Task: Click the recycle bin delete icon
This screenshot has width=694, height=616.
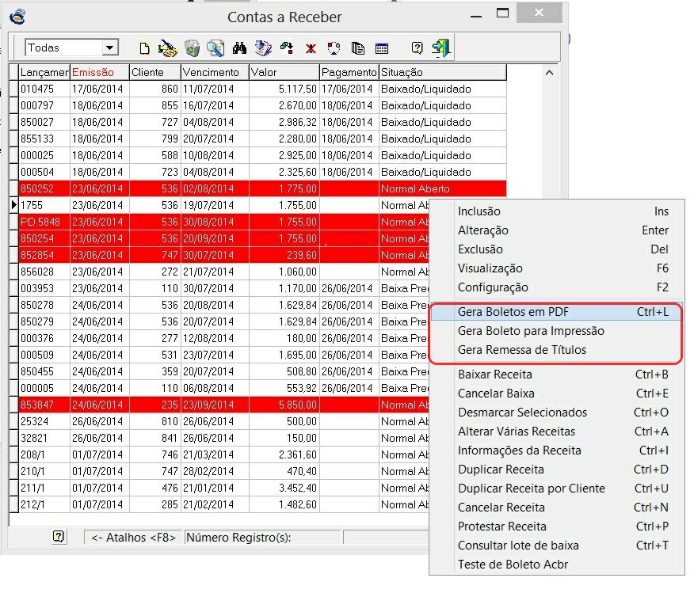Action: 192,48
